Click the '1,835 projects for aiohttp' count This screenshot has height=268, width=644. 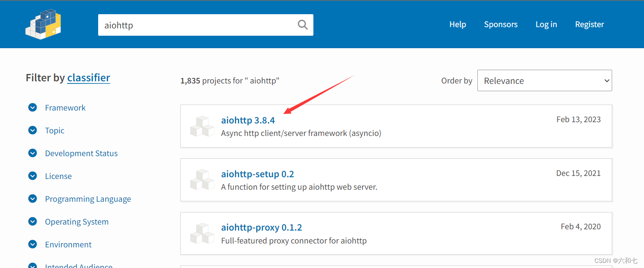click(230, 80)
